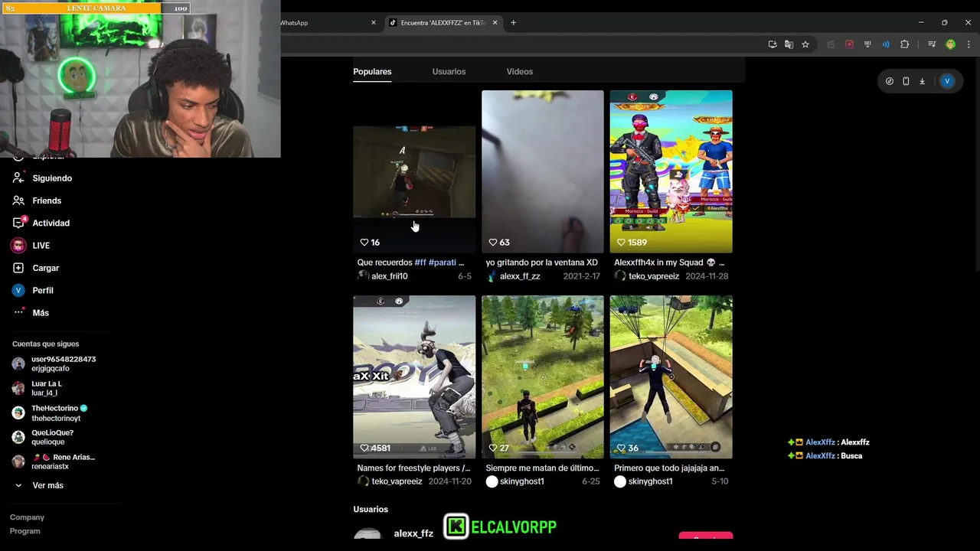Viewport: 980px width, 551px height.
Task: Select the Populares search tab
Action: click(x=372, y=71)
